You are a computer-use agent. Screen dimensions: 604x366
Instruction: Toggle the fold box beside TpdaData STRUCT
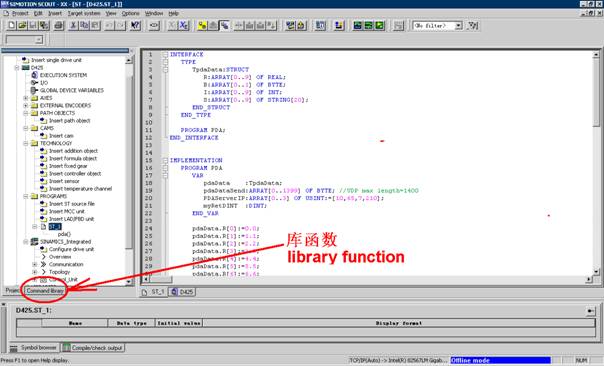coord(165,69)
